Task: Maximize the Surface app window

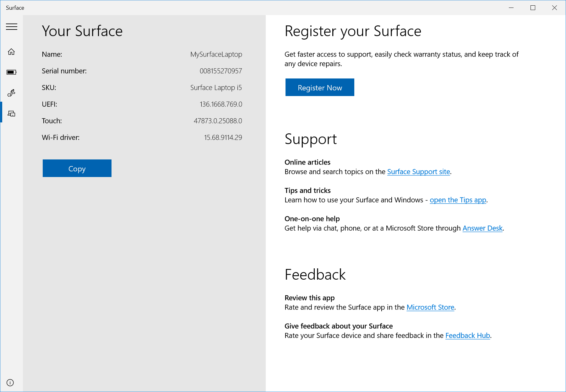Action: pyautogui.click(x=533, y=8)
